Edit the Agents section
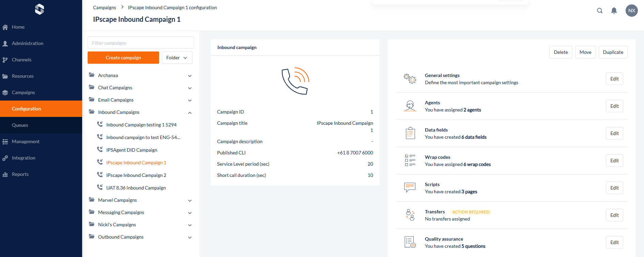This screenshot has width=644, height=257. (614, 106)
